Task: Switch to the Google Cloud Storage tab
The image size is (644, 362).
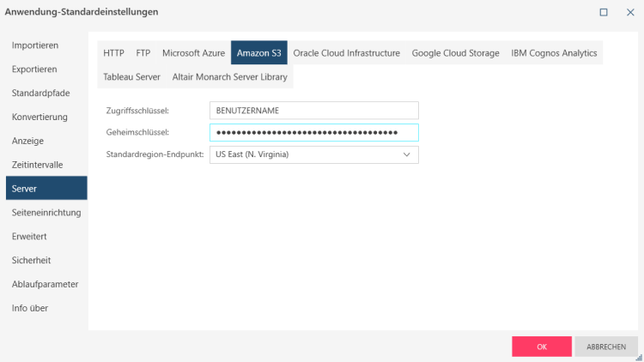Action: coord(455,53)
